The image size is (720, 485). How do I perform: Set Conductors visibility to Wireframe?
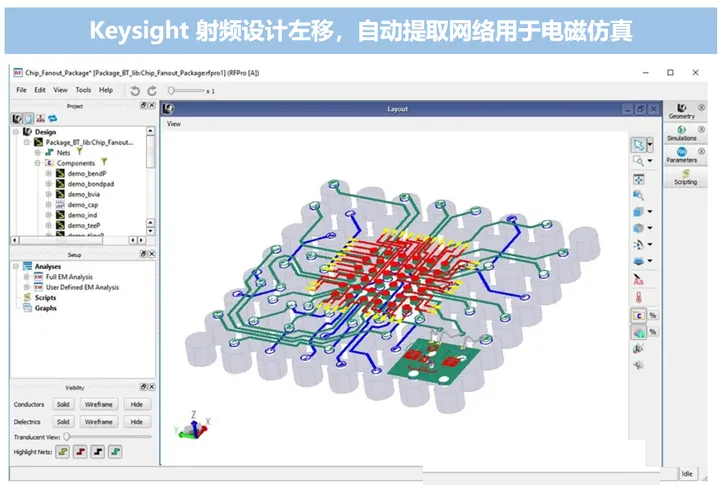point(98,404)
